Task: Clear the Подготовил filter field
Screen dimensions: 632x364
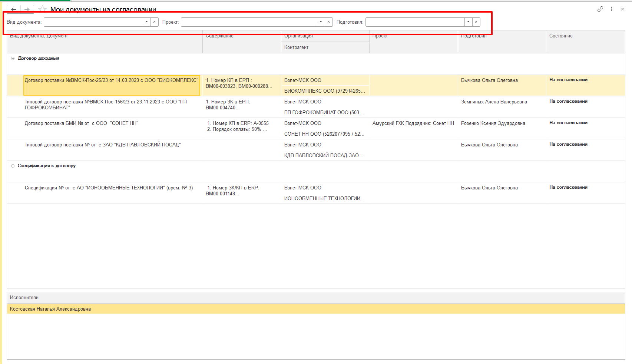Action: pos(476,22)
